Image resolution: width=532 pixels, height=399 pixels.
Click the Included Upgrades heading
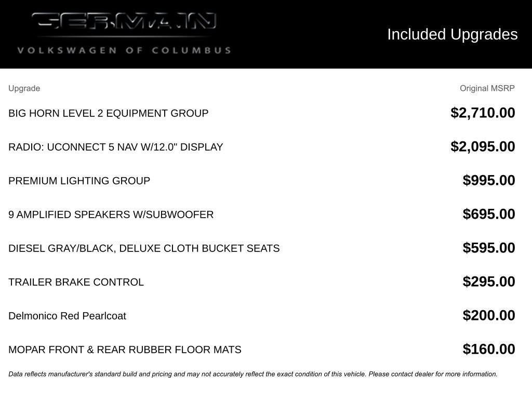453,34
